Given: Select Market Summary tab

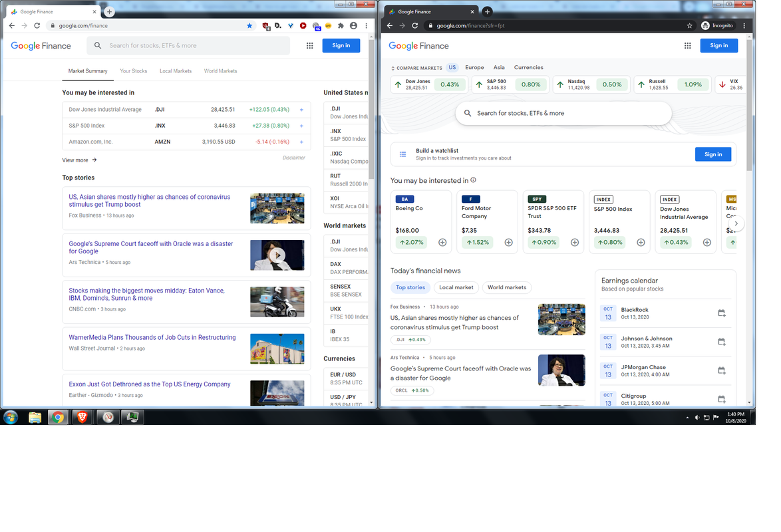Looking at the screenshot, I should [x=88, y=70].
